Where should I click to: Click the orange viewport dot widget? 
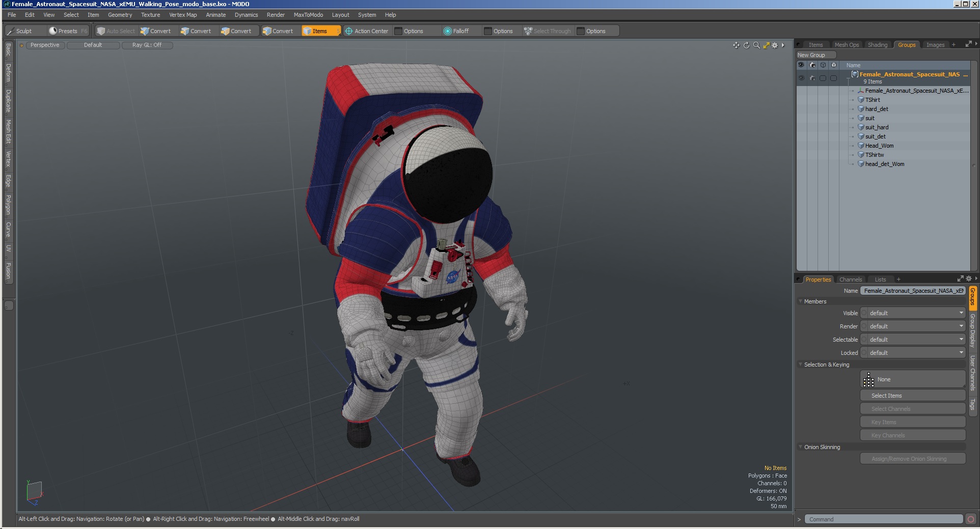point(21,45)
